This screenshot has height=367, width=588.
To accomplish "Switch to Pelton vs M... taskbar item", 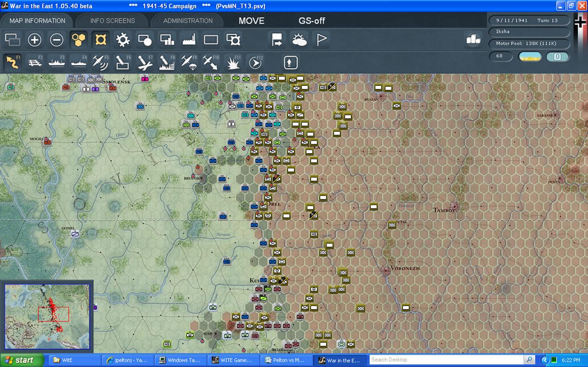I will click(287, 360).
